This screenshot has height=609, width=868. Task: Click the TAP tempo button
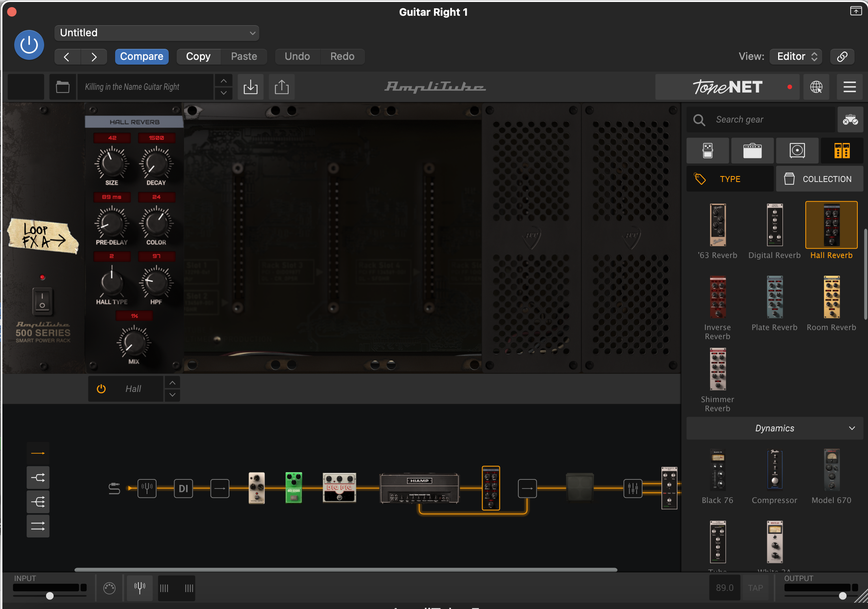point(755,588)
